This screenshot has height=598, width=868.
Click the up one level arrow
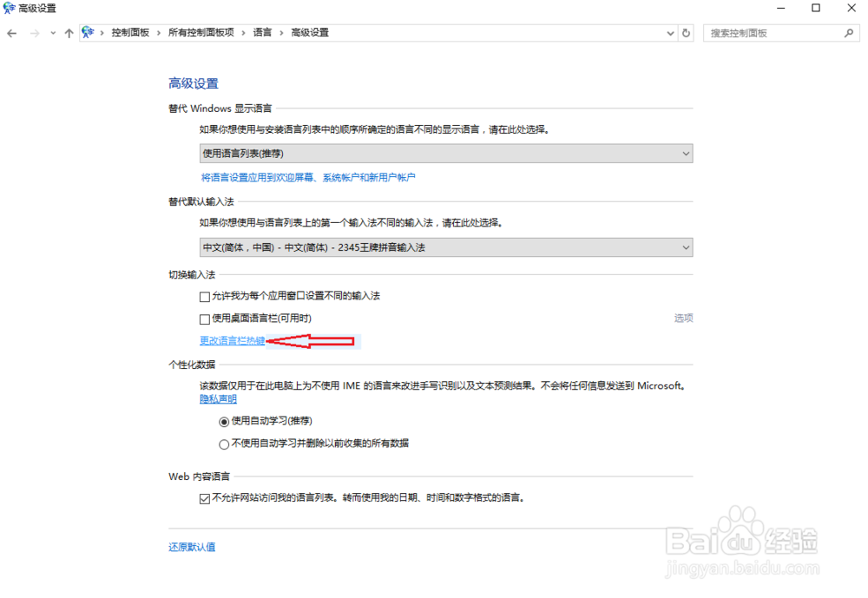[x=69, y=32]
